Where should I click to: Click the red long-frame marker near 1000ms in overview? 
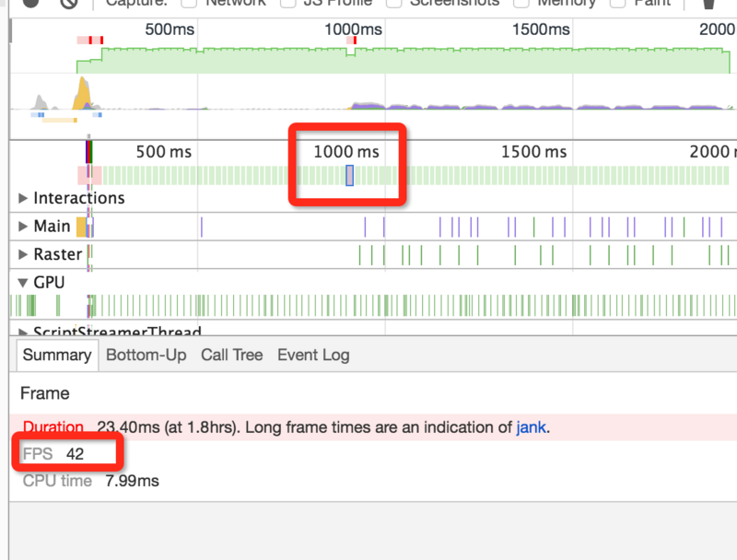pos(352,41)
